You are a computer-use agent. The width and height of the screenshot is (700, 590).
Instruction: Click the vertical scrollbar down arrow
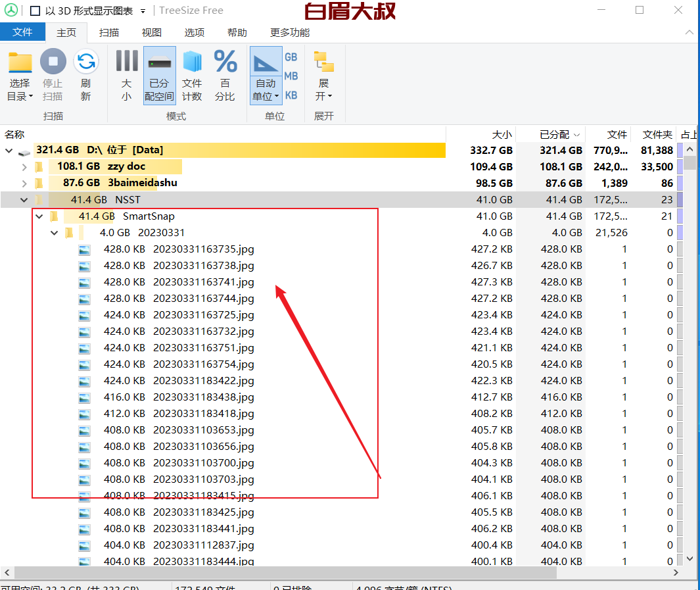(x=689, y=558)
